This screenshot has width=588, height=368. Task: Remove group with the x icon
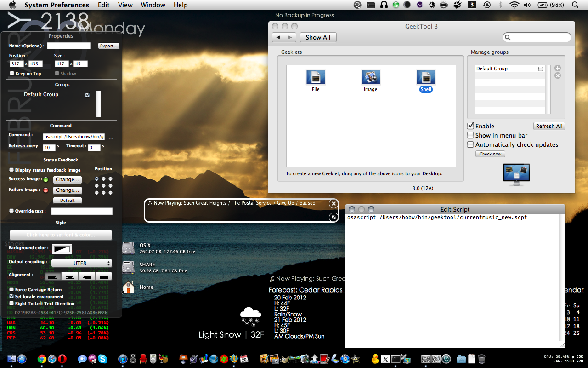[558, 75]
